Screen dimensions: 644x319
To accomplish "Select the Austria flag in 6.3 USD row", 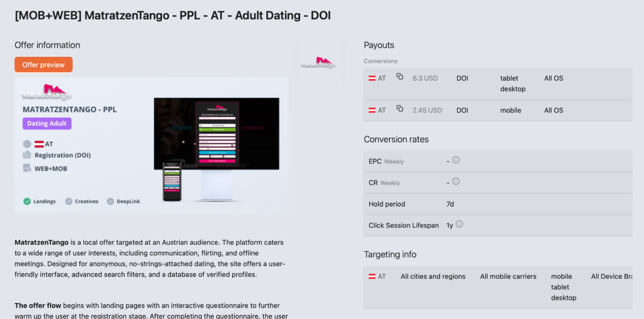I will point(372,78).
